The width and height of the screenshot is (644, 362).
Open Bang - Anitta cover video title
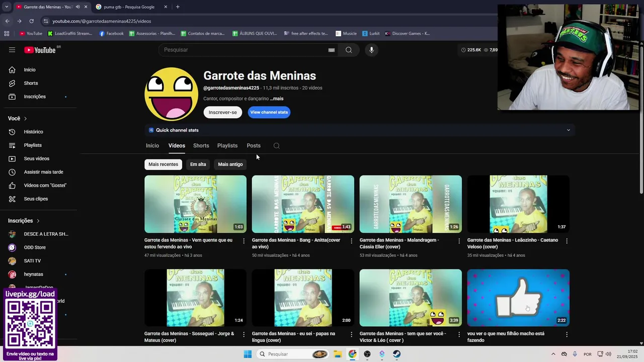pos(296,243)
